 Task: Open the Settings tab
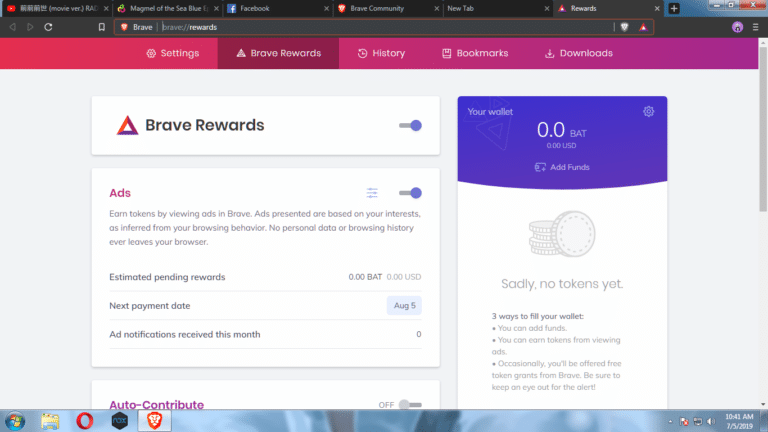click(x=172, y=53)
